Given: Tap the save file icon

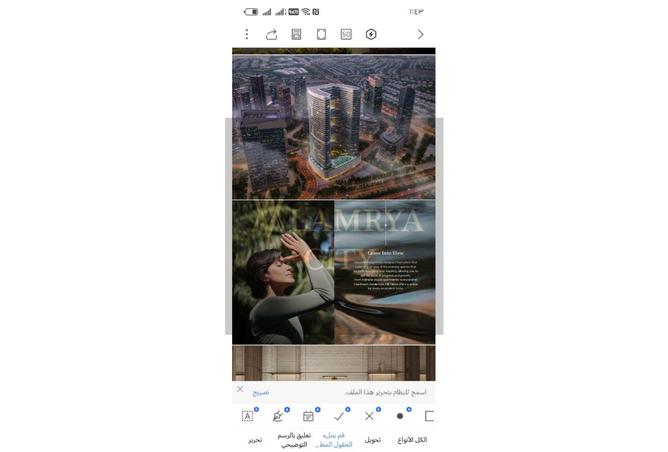Looking at the screenshot, I should coord(297,34).
